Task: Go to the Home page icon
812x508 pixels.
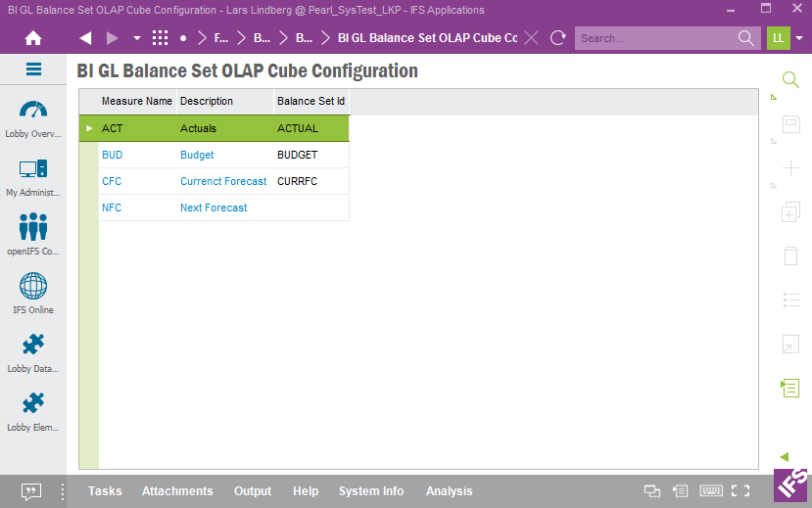Action: coord(33,38)
